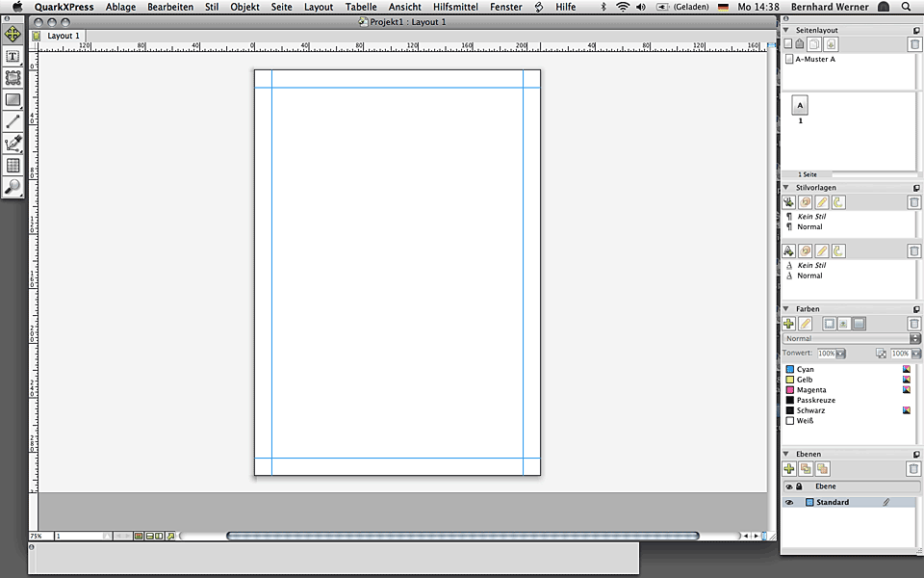Viewport: 924px width, 578px height.
Task: Open the Tonwert percentage dropdown
Action: (841, 354)
